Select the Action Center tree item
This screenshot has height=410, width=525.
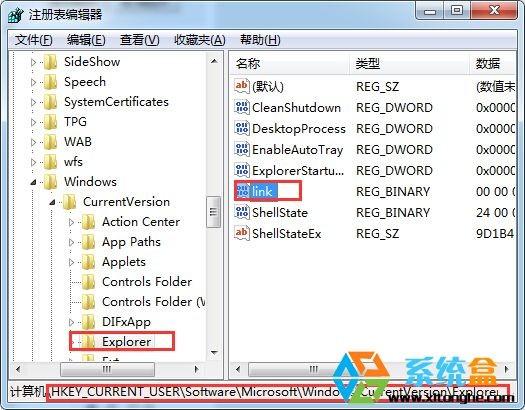[141, 222]
